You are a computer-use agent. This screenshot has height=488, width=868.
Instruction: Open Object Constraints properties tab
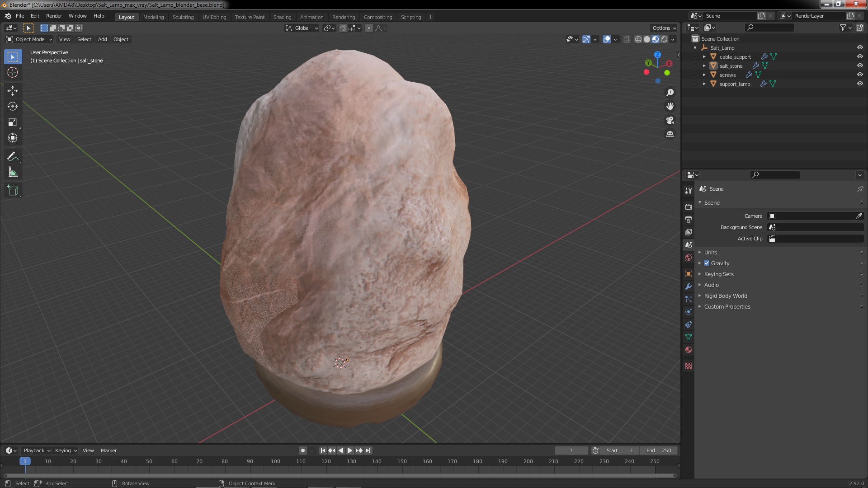(x=688, y=324)
